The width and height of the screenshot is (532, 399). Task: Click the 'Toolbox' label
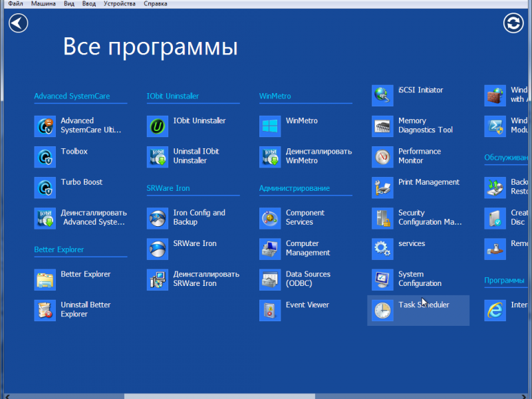74,152
